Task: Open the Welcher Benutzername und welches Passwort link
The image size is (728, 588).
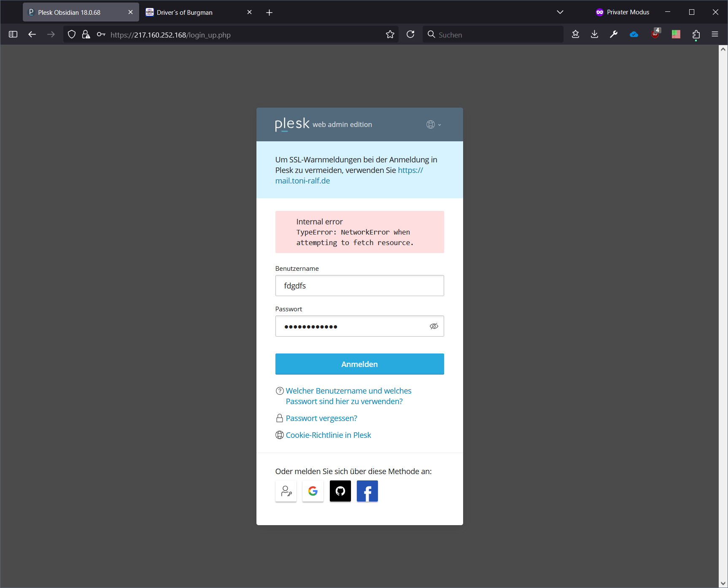Action: [348, 396]
